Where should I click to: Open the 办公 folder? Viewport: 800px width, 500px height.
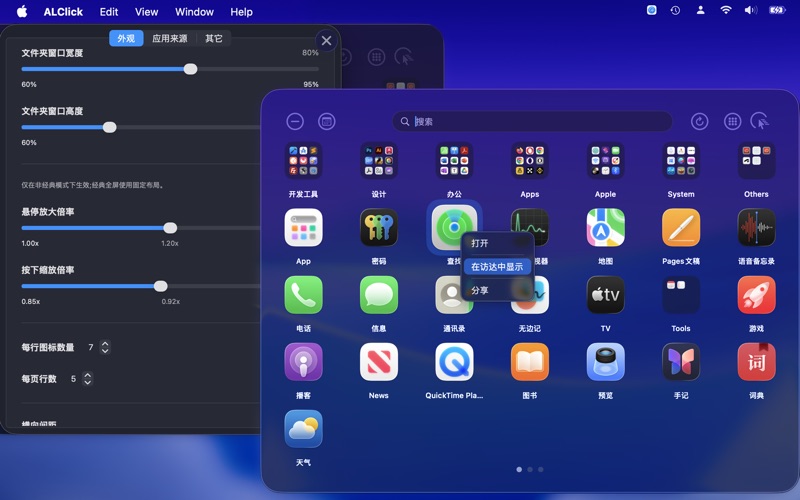[454, 161]
